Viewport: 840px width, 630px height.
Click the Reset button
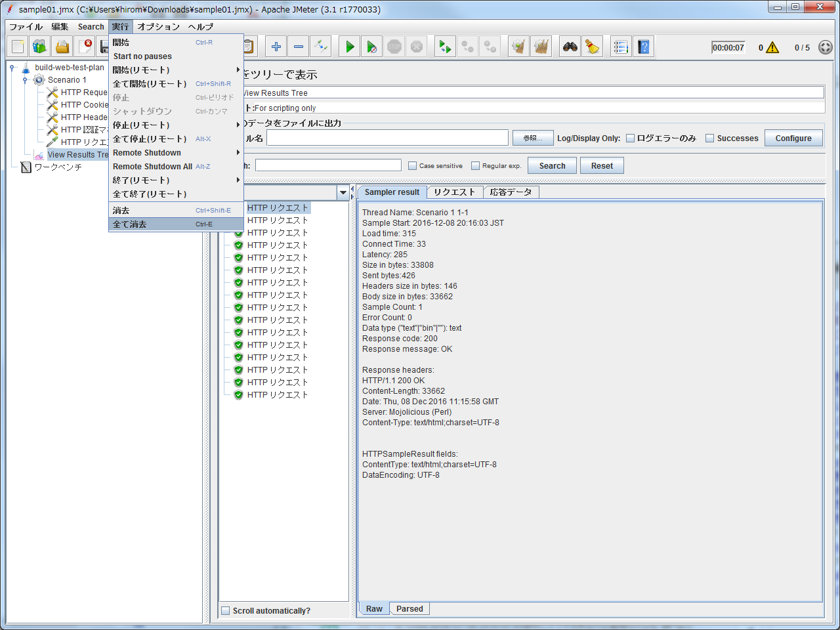click(x=602, y=166)
